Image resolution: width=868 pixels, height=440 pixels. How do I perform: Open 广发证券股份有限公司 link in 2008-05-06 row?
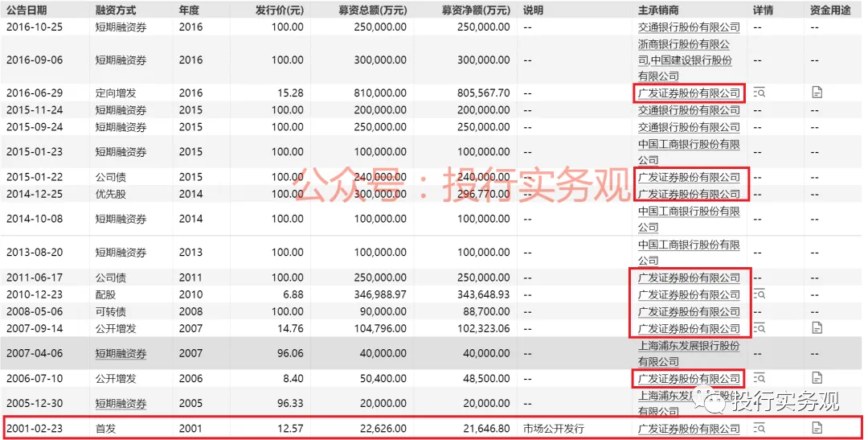pos(689,311)
